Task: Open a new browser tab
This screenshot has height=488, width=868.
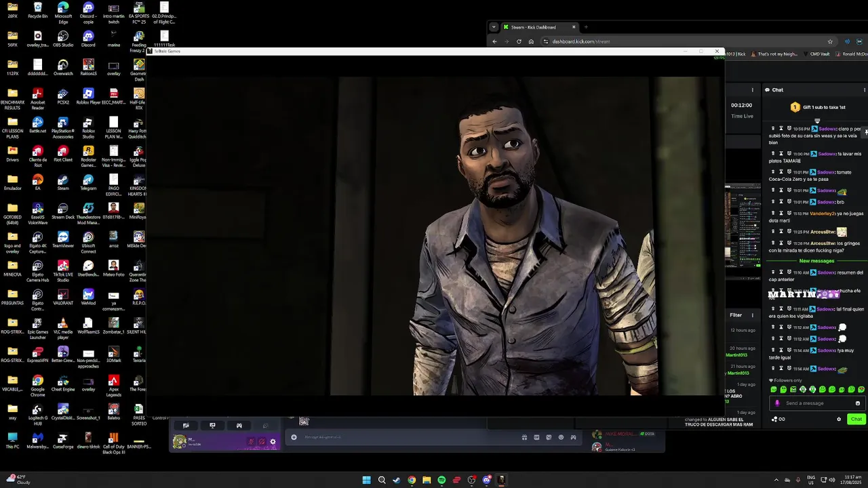Action: click(586, 27)
